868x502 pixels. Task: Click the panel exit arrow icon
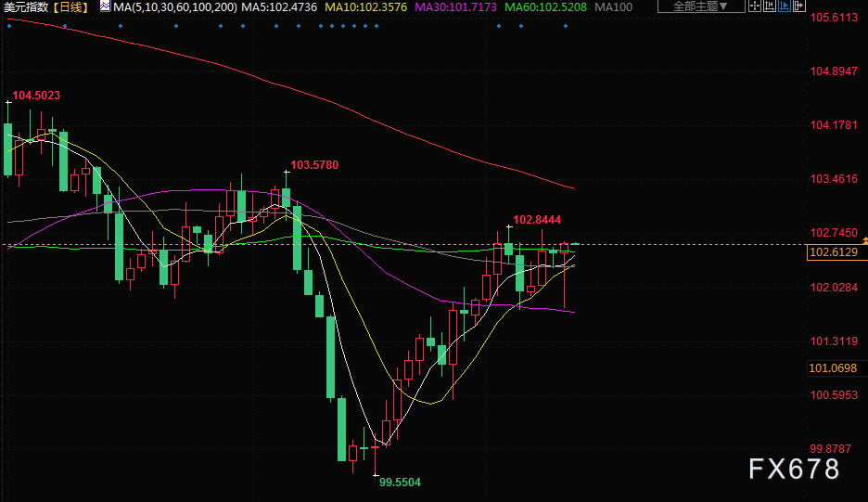pyautogui.click(x=798, y=6)
